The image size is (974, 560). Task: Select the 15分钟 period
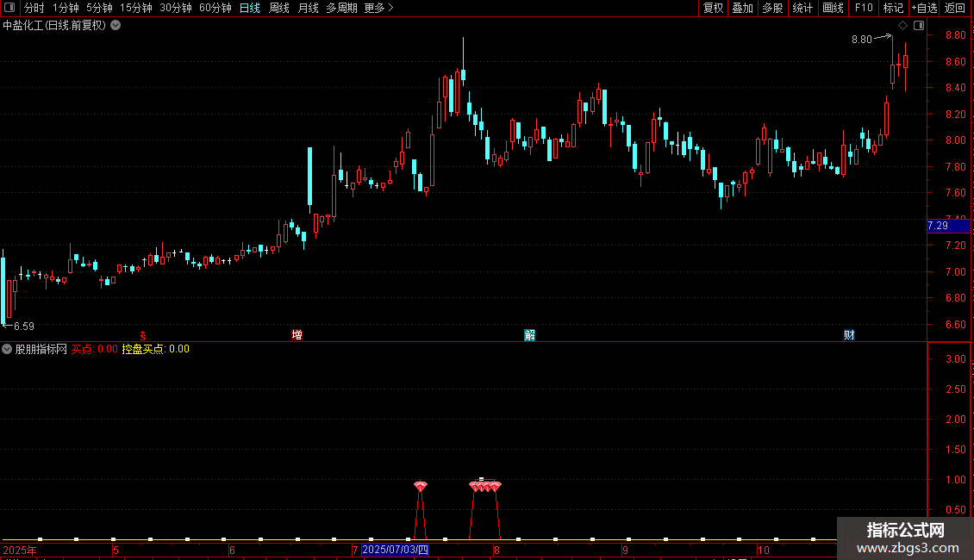[x=136, y=8]
